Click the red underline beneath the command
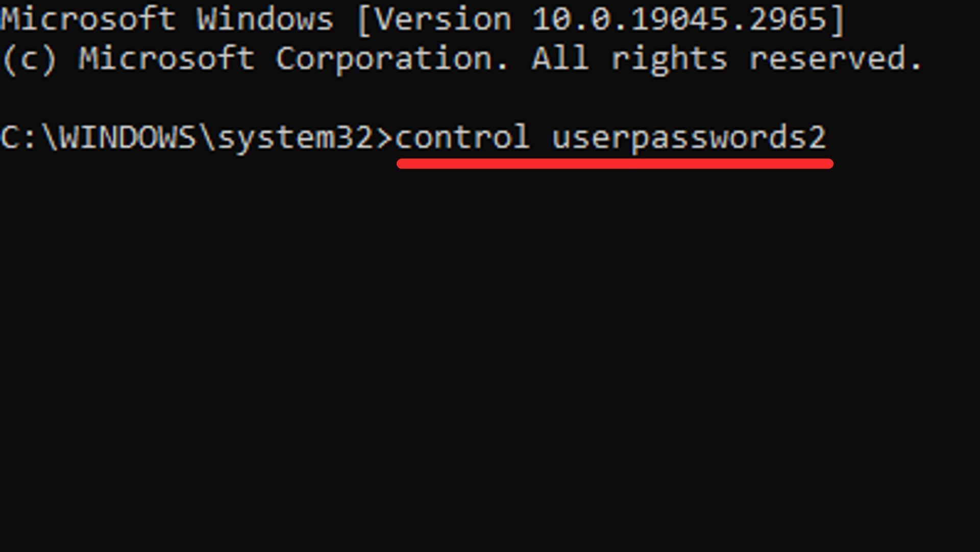Screen dimensions: 980x552 615,164
